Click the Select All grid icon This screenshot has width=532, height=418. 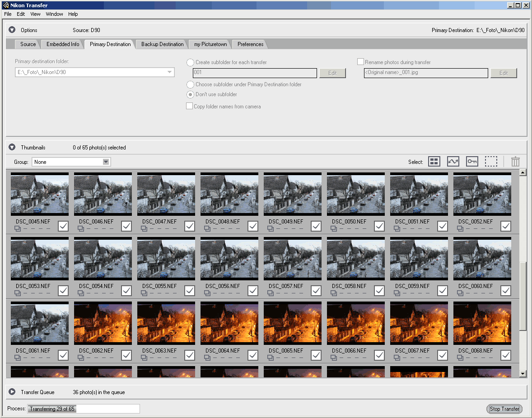tap(434, 162)
